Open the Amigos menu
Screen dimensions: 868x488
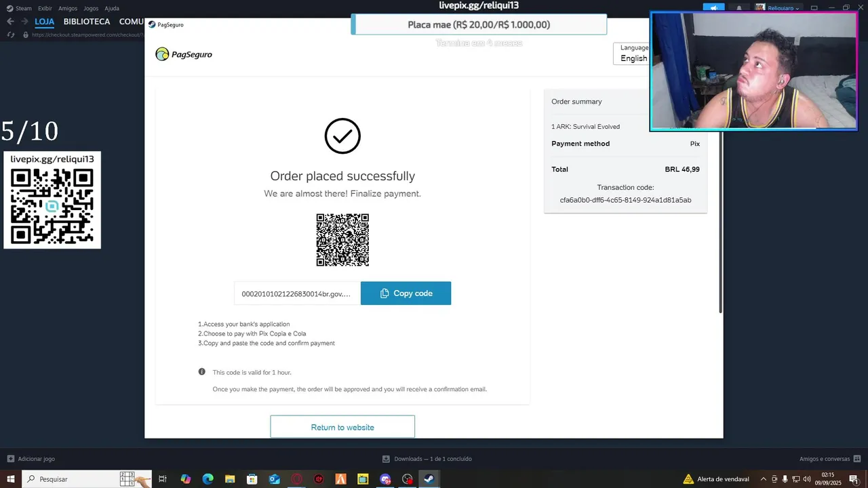[68, 8]
